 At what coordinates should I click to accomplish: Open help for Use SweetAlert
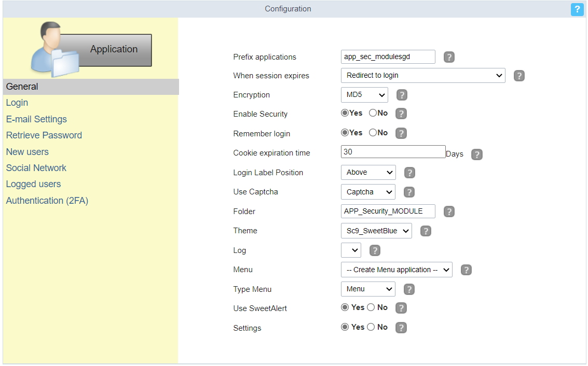pos(401,307)
